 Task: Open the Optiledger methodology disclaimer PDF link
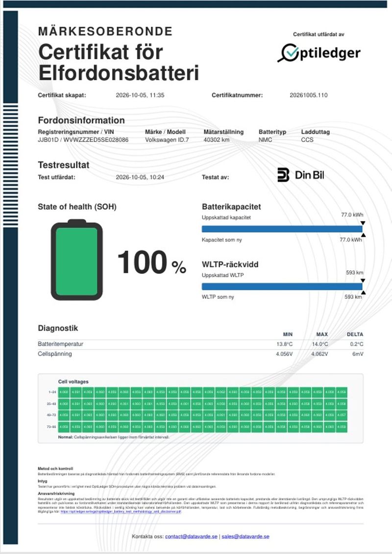point(121,511)
